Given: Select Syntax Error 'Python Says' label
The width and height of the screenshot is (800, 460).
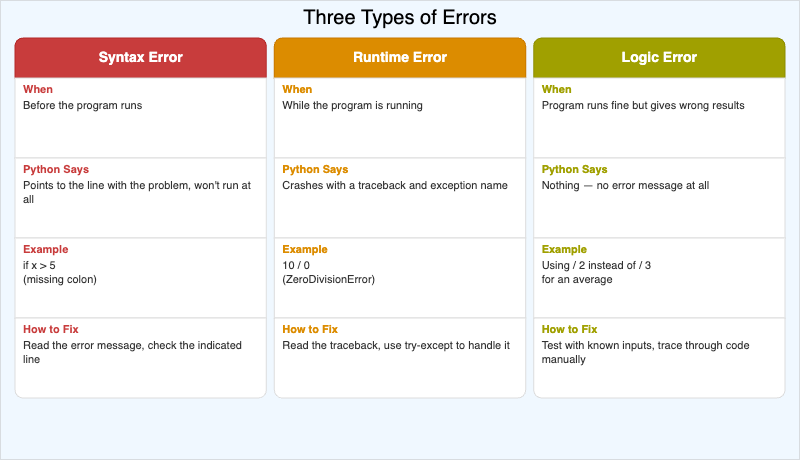Looking at the screenshot, I should (x=56, y=170).
